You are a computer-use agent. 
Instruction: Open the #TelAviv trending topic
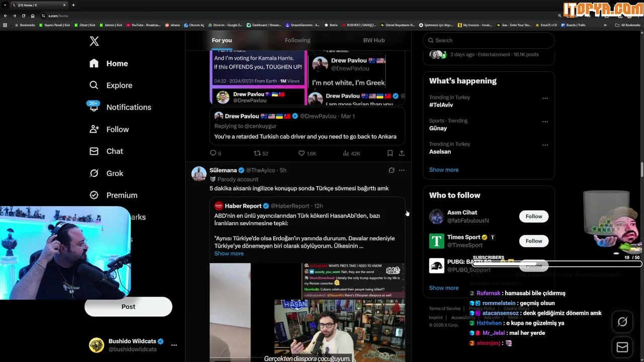(441, 105)
